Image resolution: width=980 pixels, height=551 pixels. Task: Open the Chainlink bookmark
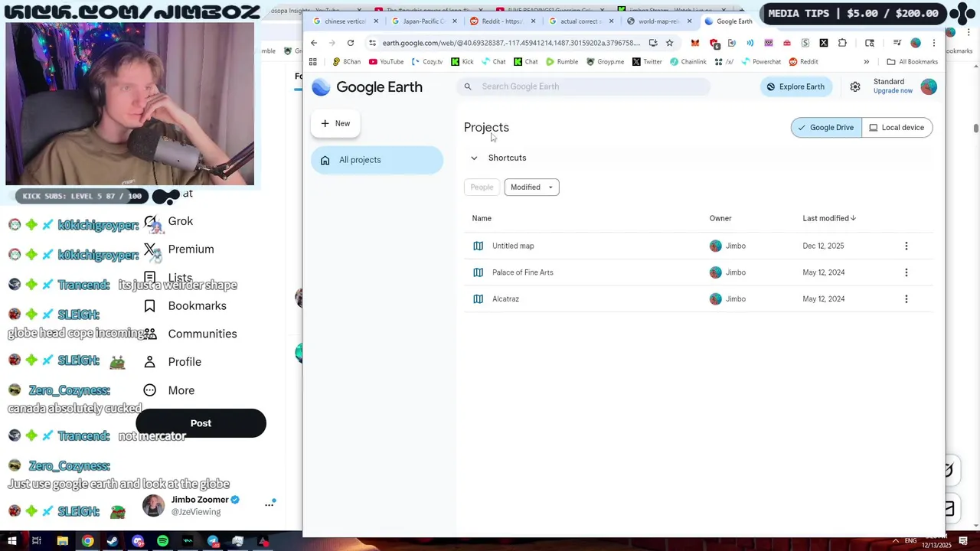coord(688,62)
